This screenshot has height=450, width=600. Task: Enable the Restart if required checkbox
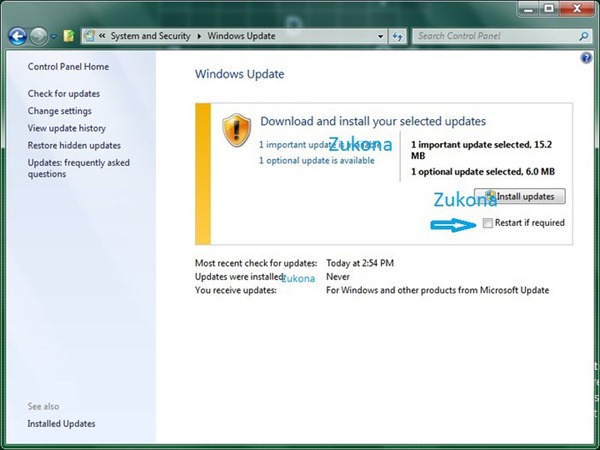point(487,222)
